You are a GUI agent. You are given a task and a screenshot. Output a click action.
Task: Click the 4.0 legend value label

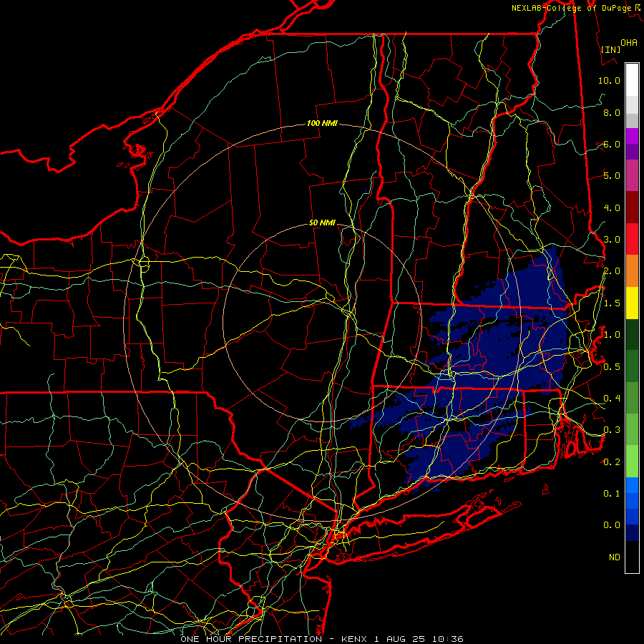click(612, 208)
